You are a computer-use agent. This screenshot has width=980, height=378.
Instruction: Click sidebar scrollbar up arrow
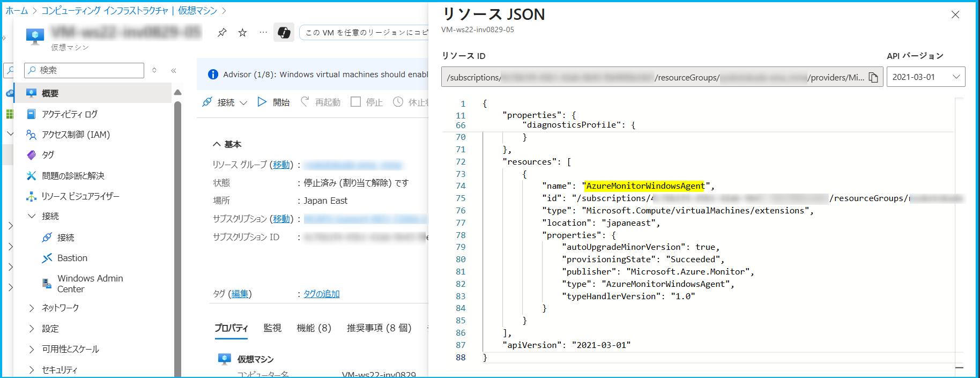177,92
